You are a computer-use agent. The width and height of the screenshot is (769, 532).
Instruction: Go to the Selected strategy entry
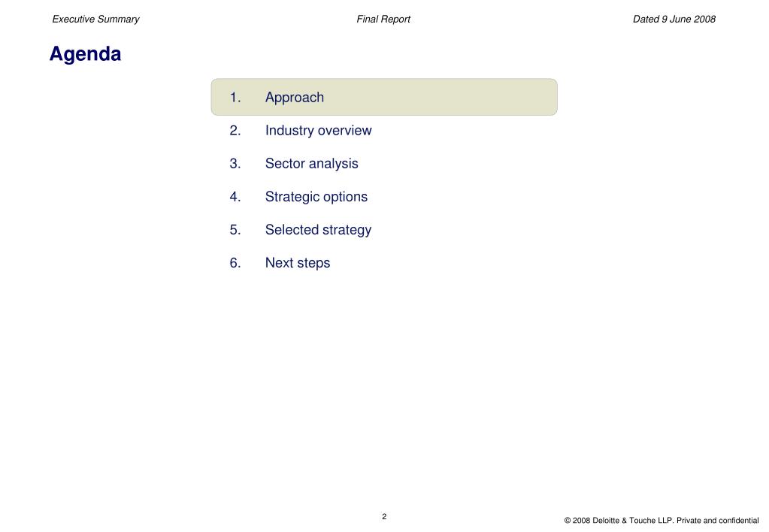pyautogui.click(x=318, y=230)
